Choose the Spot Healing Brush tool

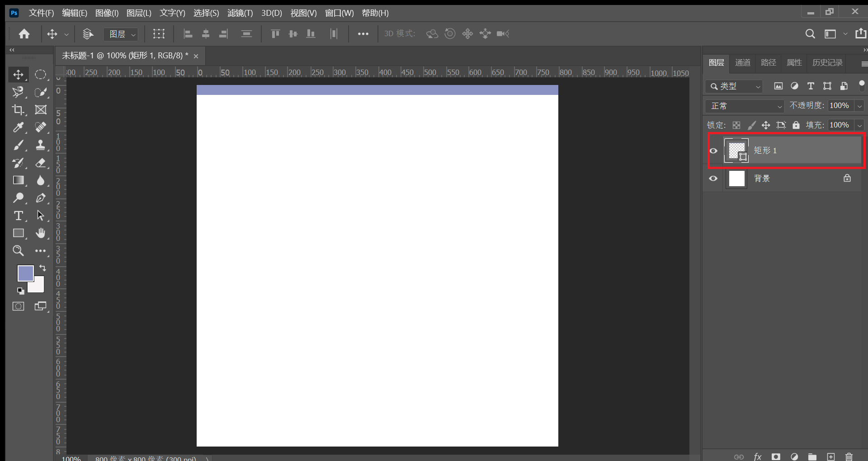click(x=41, y=127)
